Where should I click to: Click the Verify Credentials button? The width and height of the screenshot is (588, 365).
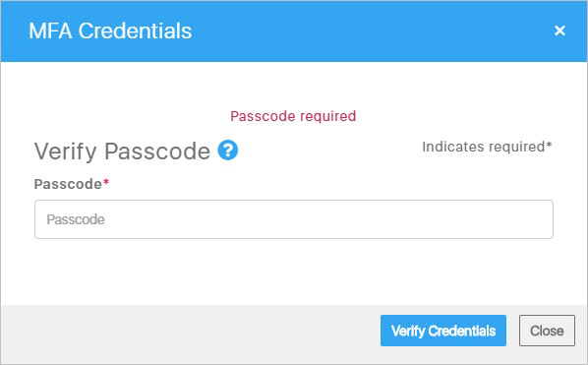(443, 331)
